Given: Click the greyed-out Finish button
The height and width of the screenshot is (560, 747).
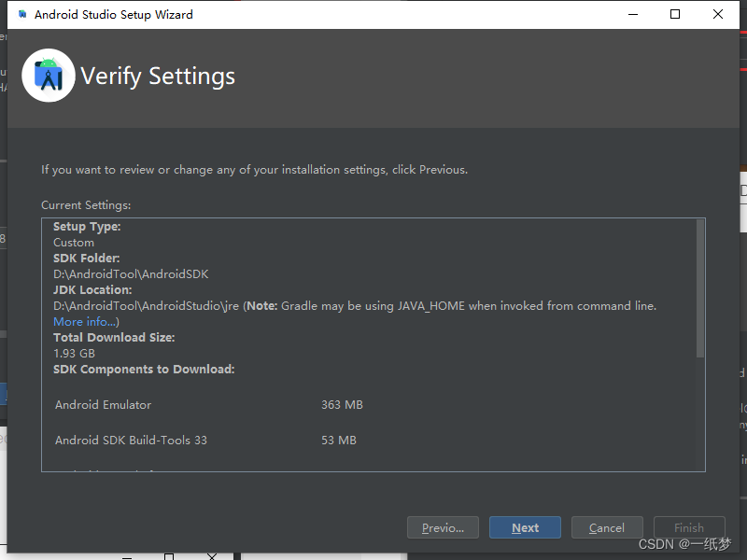Looking at the screenshot, I should click(x=689, y=528).
